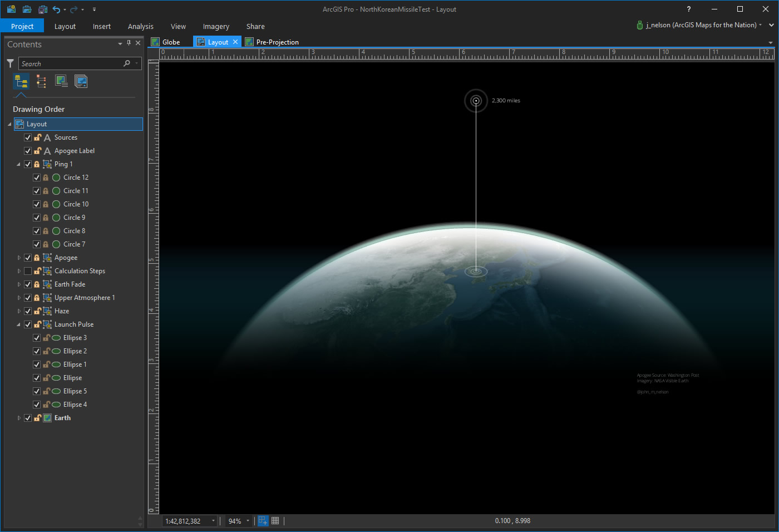The image size is (779, 532).
Task: Enable the Calculation Steps checkbox
Action: click(28, 271)
